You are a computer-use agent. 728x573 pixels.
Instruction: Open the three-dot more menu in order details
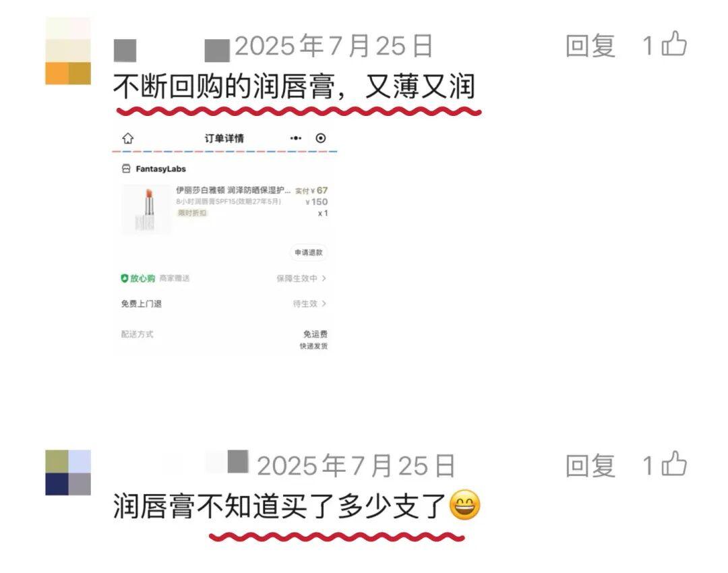(296, 138)
